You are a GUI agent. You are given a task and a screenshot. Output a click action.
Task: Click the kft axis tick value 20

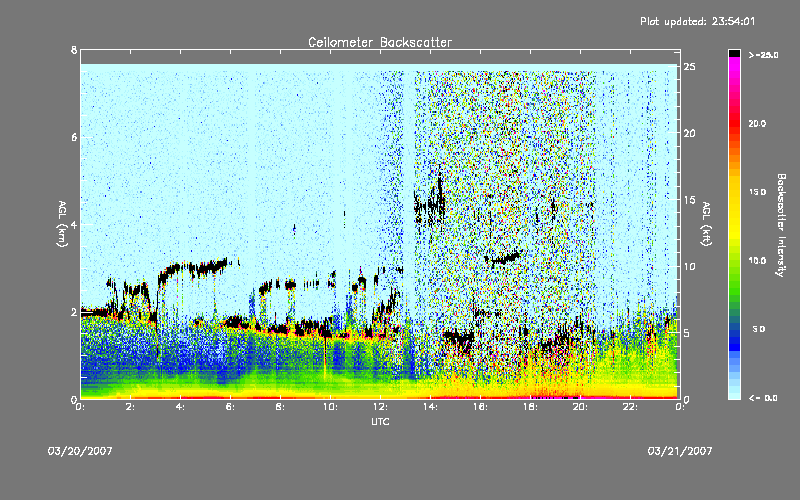689,133
